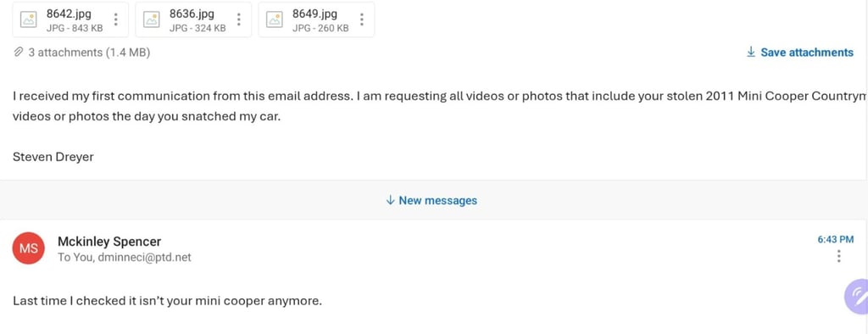868x334 pixels.
Task: Open more options for 8649.jpg attachment
Action: click(x=361, y=19)
